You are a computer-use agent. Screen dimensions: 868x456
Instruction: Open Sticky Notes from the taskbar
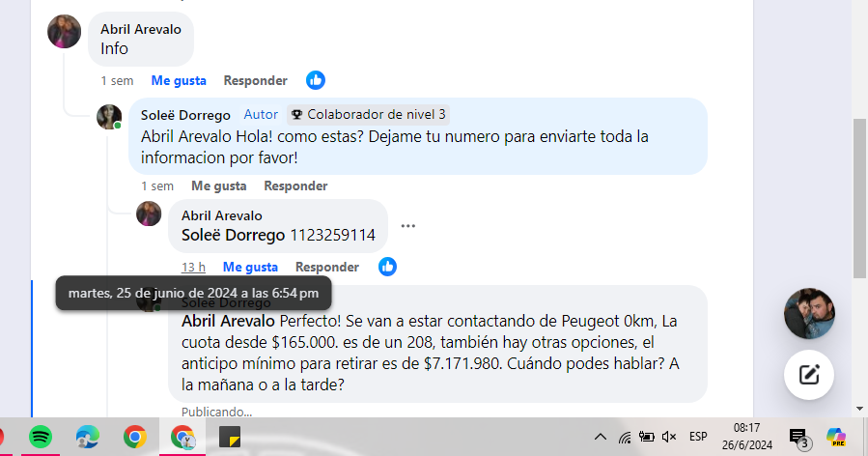click(230, 438)
